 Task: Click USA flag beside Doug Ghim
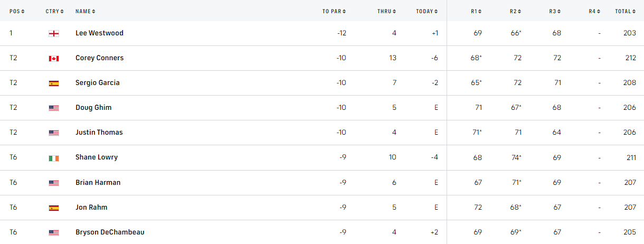click(x=53, y=108)
